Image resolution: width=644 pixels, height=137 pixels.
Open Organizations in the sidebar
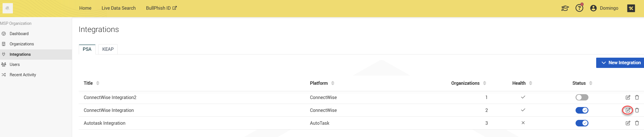(x=22, y=44)
